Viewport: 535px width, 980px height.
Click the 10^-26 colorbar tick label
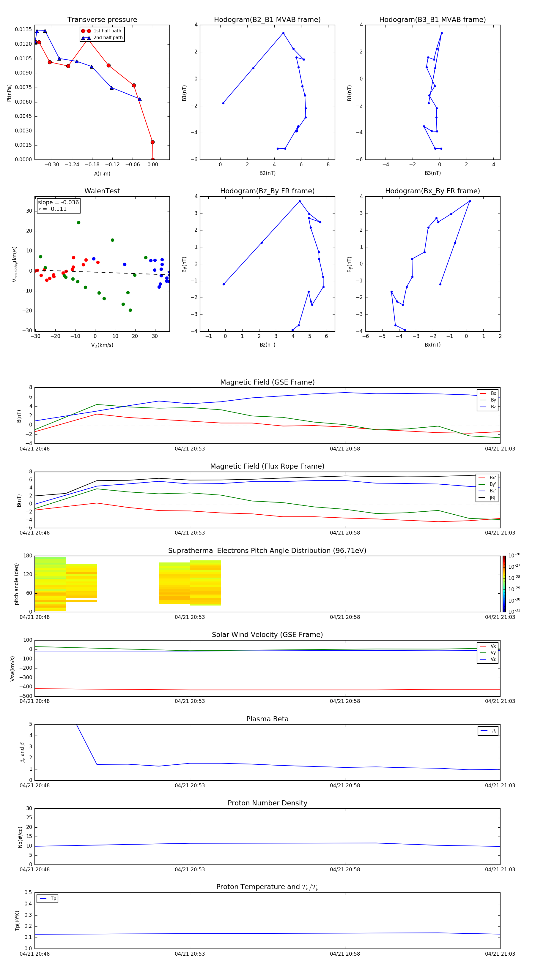coord(514,555)
